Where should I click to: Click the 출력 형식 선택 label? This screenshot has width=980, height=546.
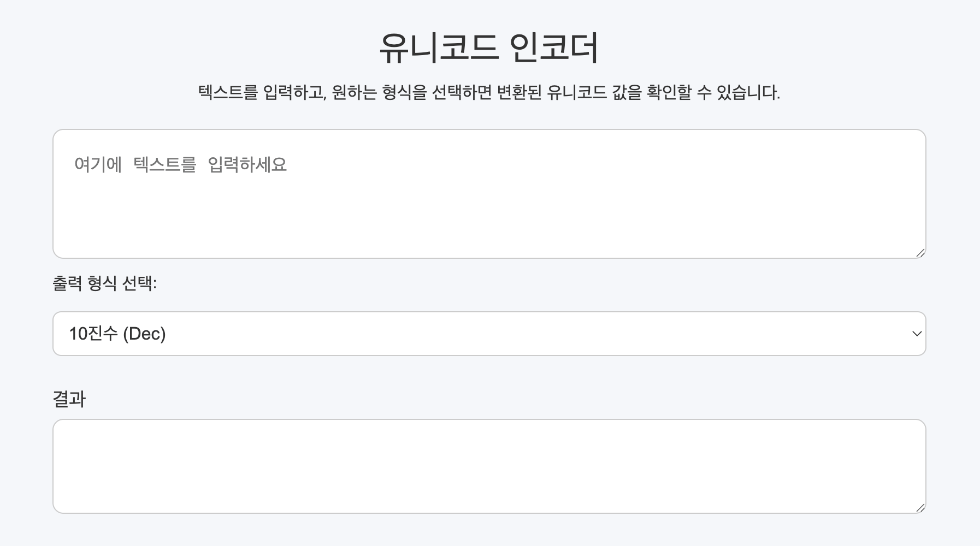[105, 283]
